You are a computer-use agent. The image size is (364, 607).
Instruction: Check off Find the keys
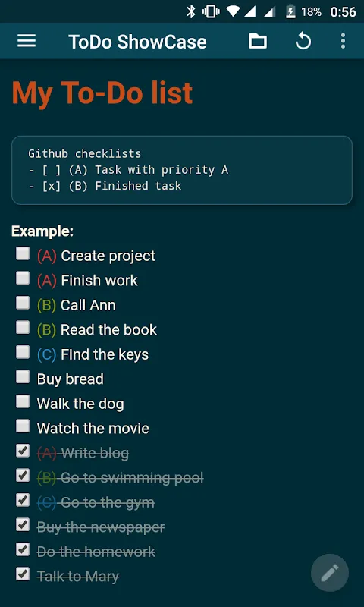[23, 352]
